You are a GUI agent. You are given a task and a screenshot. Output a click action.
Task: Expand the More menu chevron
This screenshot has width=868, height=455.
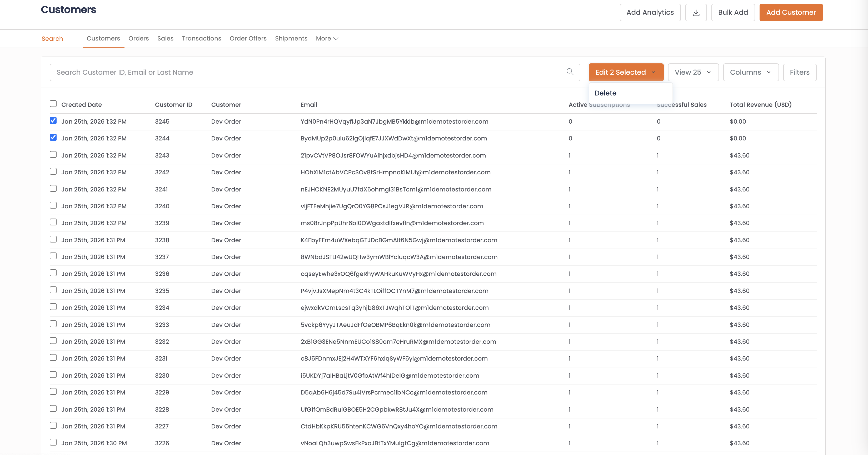(336, 39)
